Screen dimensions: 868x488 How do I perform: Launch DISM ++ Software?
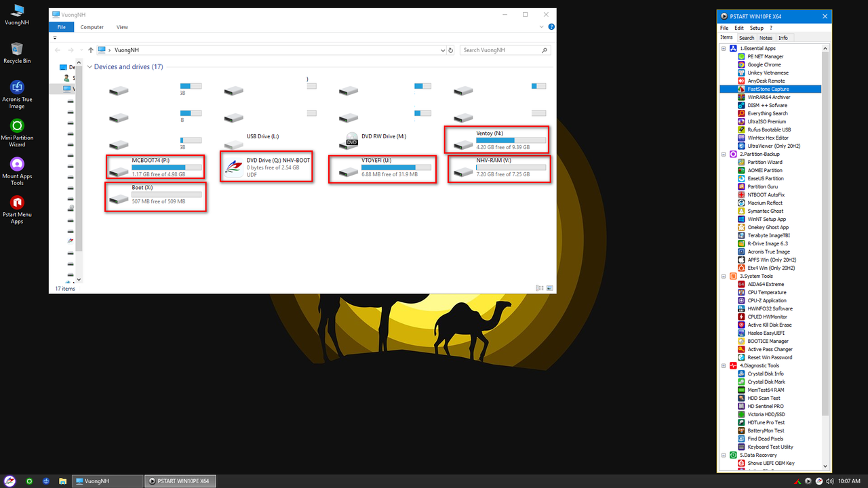point(767,105)
